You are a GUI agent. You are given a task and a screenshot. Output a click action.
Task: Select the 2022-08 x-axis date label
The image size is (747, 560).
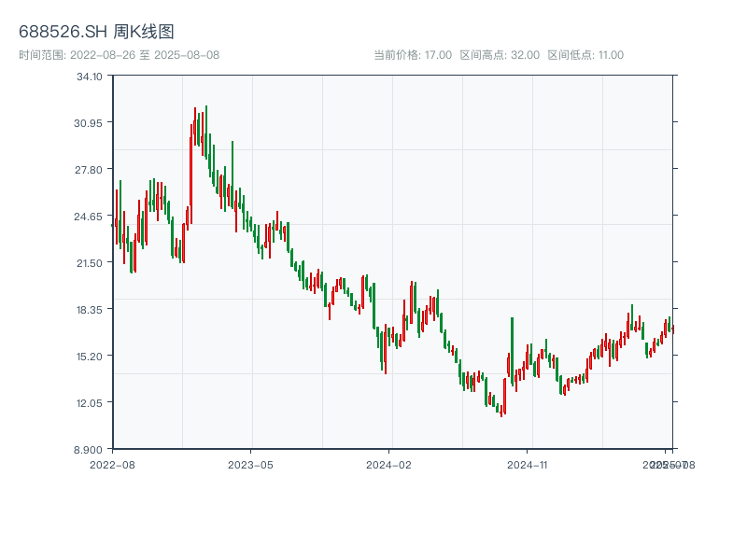pos(112,464)
